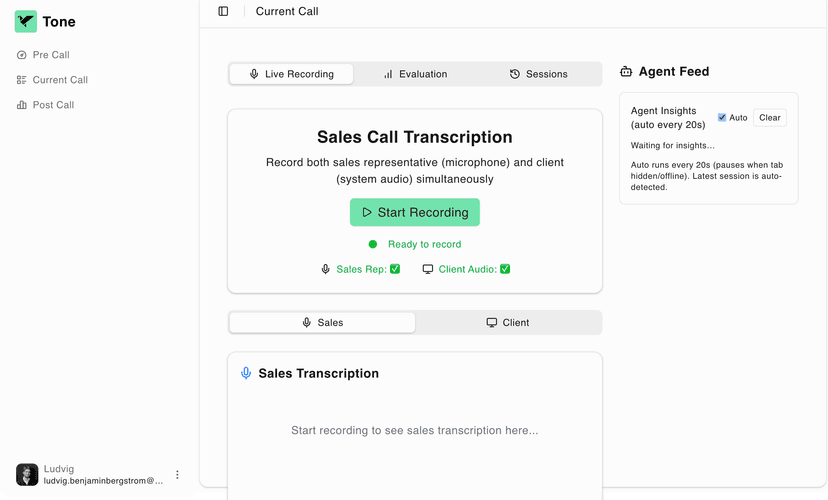Click the Tone bird logo icon
This screenshot has width=828, height=500.
point(26,22)
